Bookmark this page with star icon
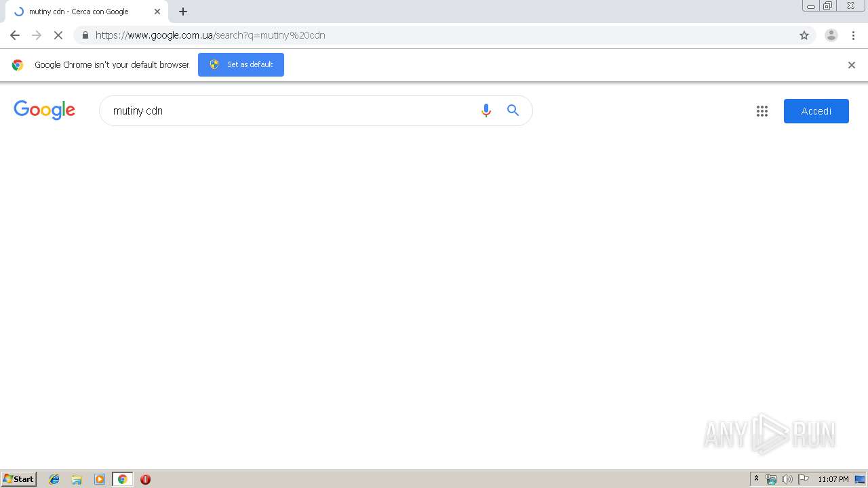The image size is (868, 488). tap(804, 35)
